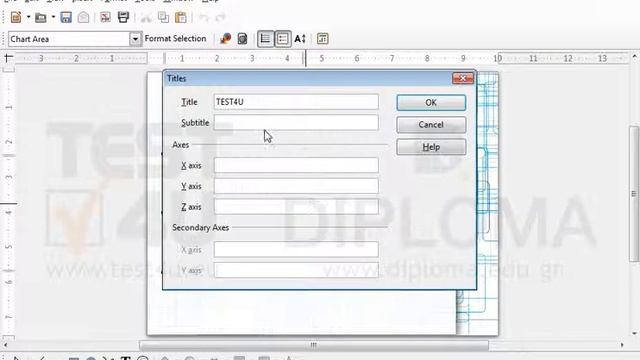Click the Print file directly icon

(x=123, y=17)
